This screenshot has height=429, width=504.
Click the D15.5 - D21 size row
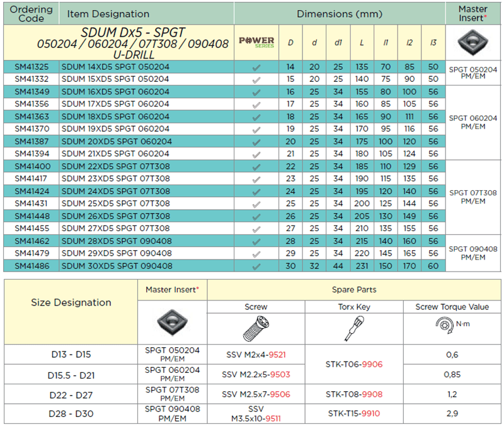tap(71, 375)
